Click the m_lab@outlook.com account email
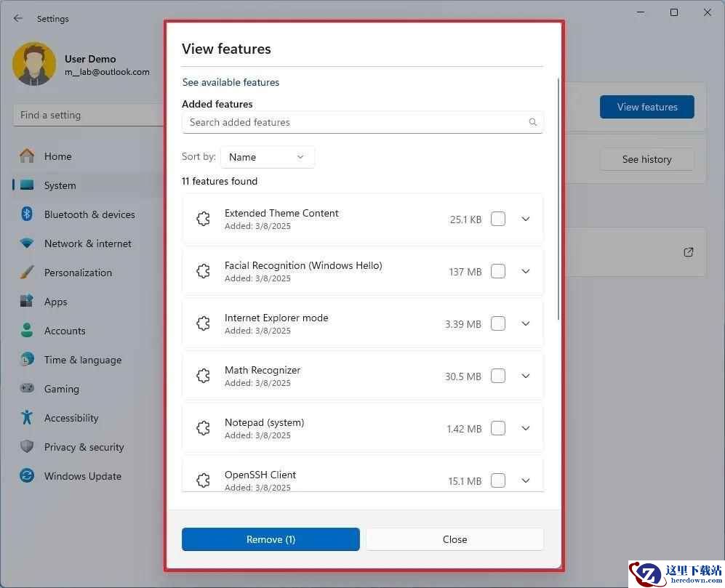Viewport: 725px width, 588px height. (x=108, y=72)
